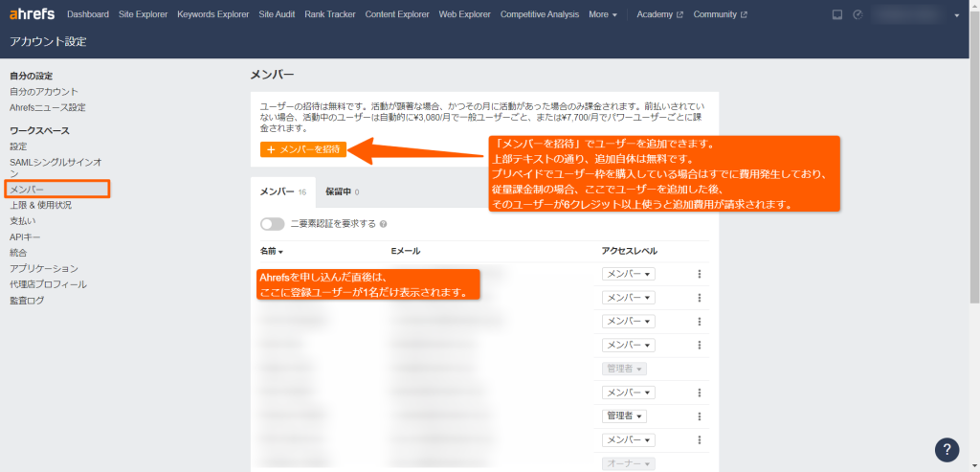Screen dimensions: 980x472
Task: Open the inbox icon in top bar
Action: pyautogui.click(x=836, y=14)
